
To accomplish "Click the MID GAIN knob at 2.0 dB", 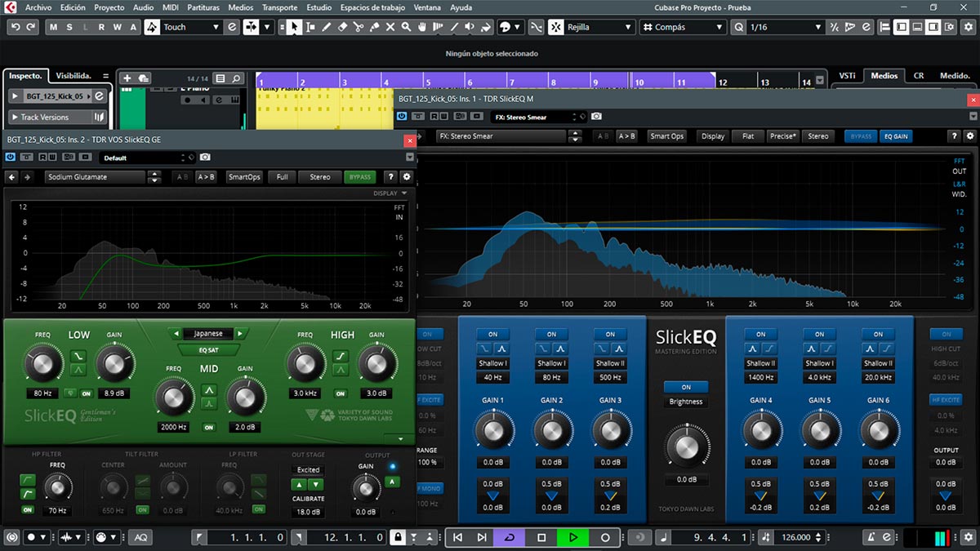I will tap(245, 397).
